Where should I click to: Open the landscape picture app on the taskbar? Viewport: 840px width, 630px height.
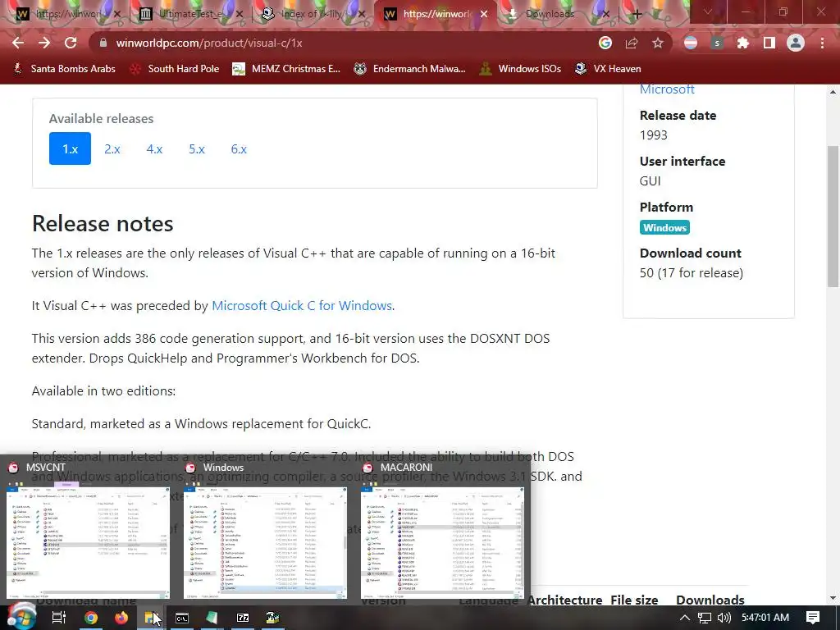tap(272, 618)
